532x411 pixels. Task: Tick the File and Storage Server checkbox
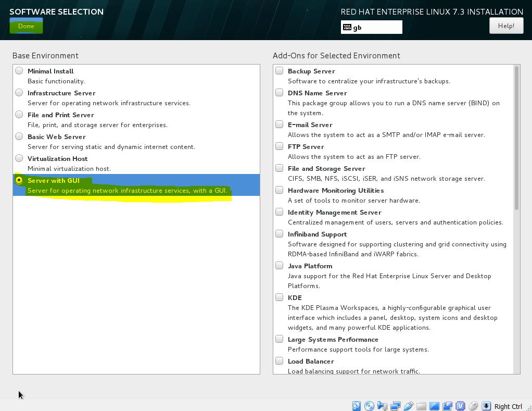(279, 168)
